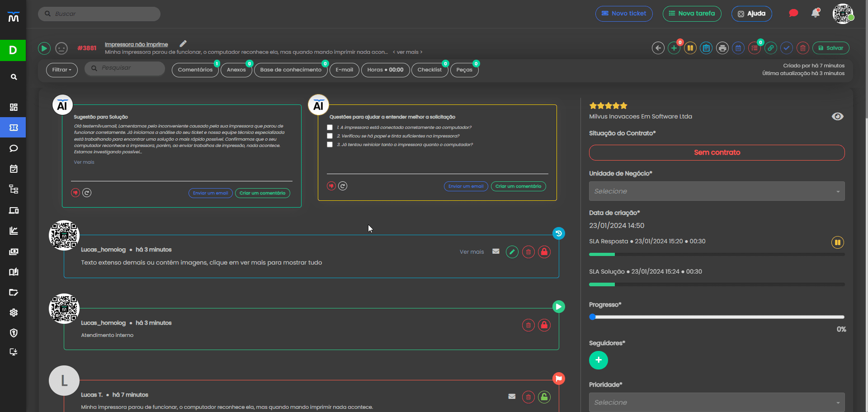Screen dimensions: 868x412
Task: Click the SLA Resposta progress bar
Action: click(x=717, y=255)
